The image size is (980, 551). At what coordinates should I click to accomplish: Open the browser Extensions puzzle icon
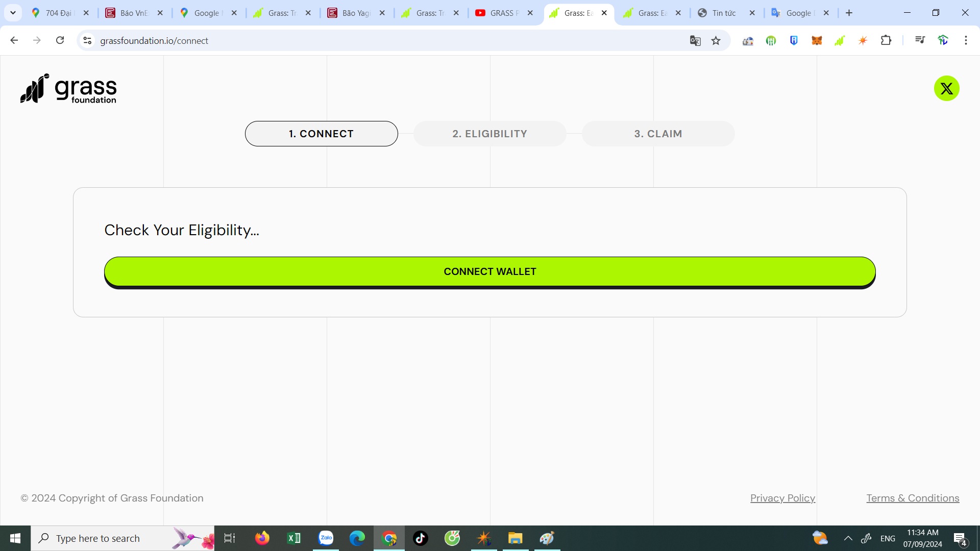pos(886,40)
